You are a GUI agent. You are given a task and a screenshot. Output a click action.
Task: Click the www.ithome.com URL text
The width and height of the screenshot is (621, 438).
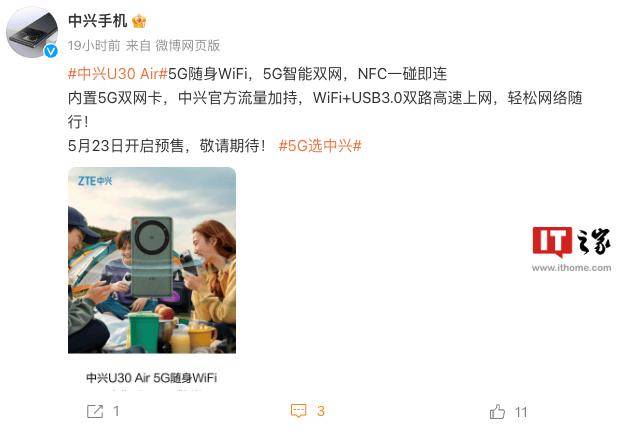tap(571, 268)
